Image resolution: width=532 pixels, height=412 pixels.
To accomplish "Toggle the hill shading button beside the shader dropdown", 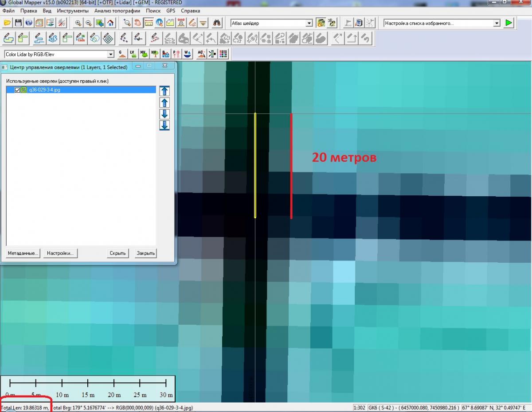I will click(321, 23).
